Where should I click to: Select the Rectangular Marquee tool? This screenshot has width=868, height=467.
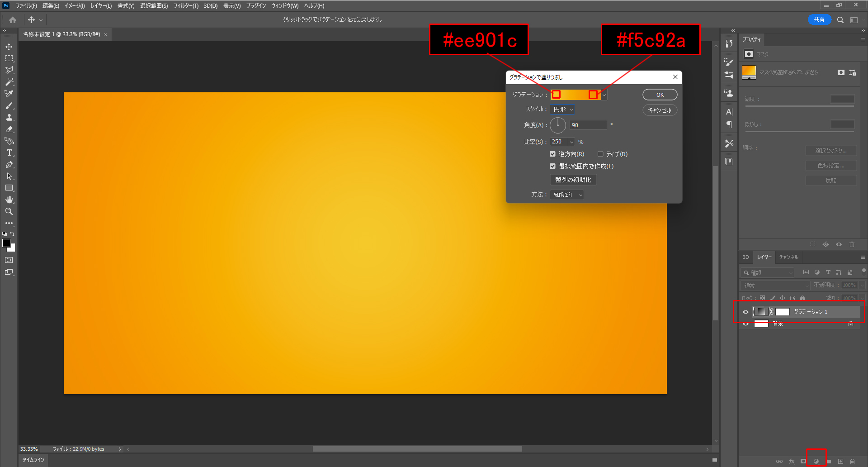click(x=9, y=58)
